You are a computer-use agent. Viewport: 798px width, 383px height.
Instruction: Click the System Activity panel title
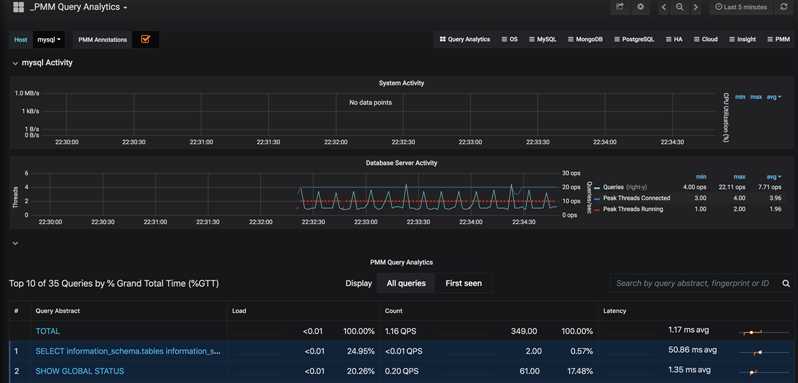coord(401,83)
